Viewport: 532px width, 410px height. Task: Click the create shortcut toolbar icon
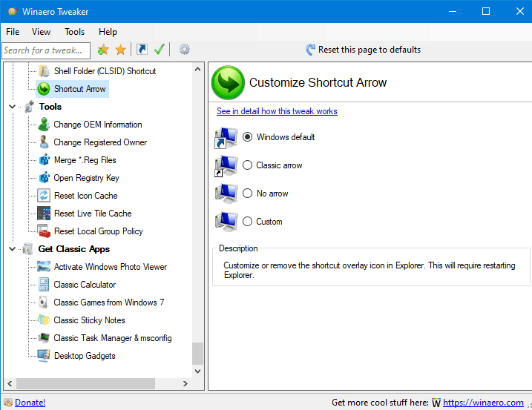(142, 50)
